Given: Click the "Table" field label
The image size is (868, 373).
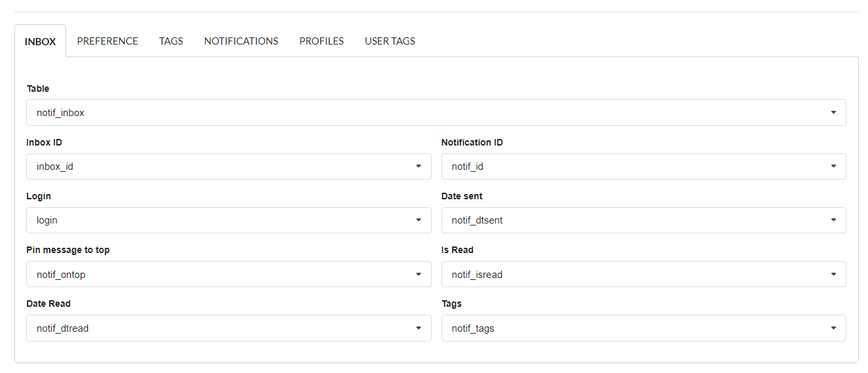Looking at the screenshot, I should coord(38,88).
